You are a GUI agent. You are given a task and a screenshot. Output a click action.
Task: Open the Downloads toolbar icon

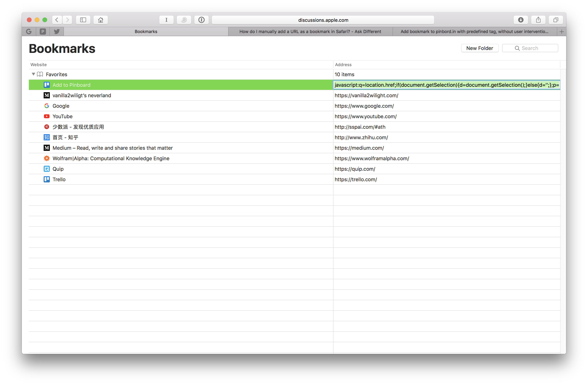521,20
